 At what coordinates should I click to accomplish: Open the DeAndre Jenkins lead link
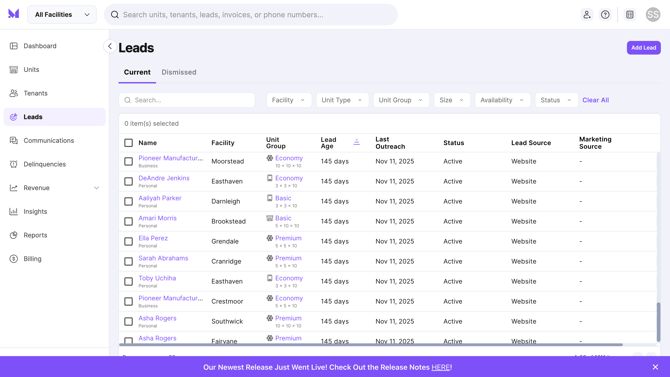coord(164,178)
